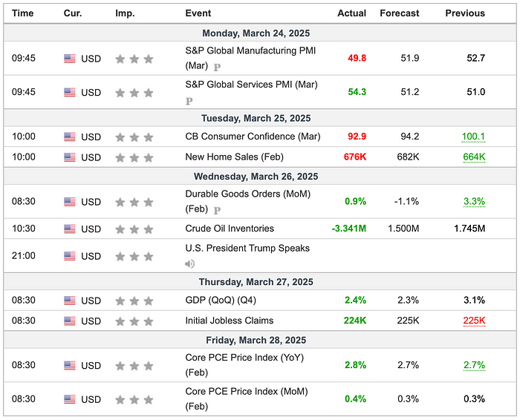Click importance stars for CB Consumer Confidence
This screenshot has height=420, width=520.
pyautogui.click(x=134, y=137)
